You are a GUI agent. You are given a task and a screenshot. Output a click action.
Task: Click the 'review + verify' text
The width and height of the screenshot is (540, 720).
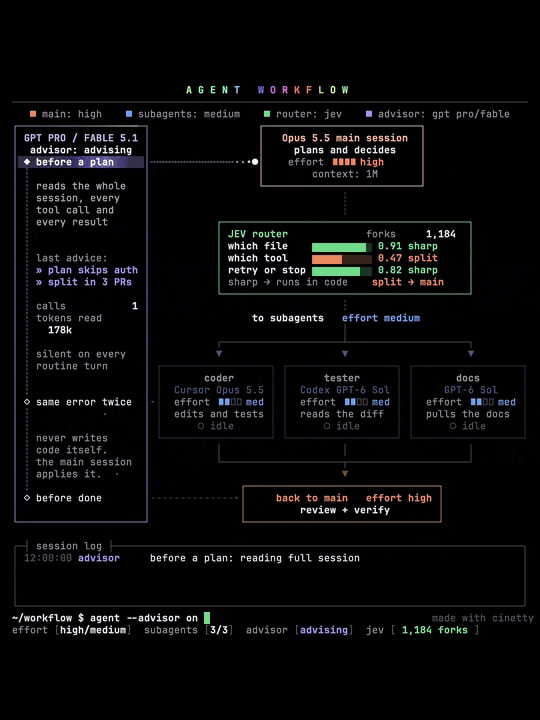345,510
